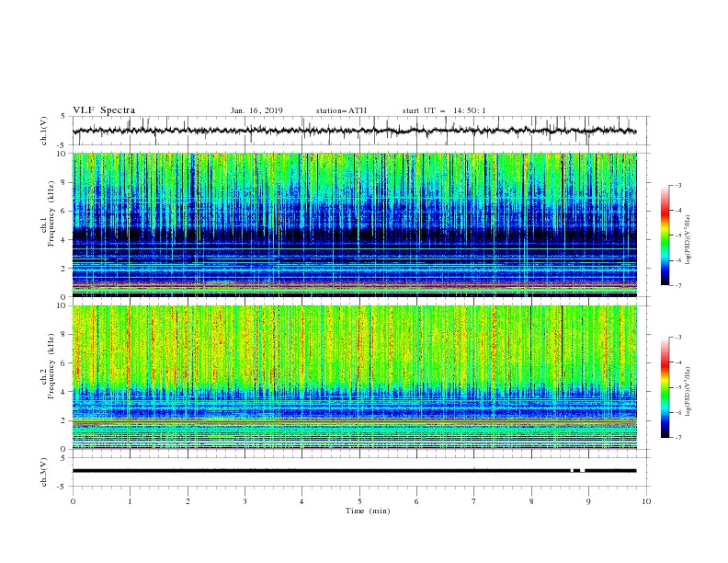This screenshot has height=563, width=728.
Task: Click the 'VLF Spectra' title text
Action: point(104,110)
